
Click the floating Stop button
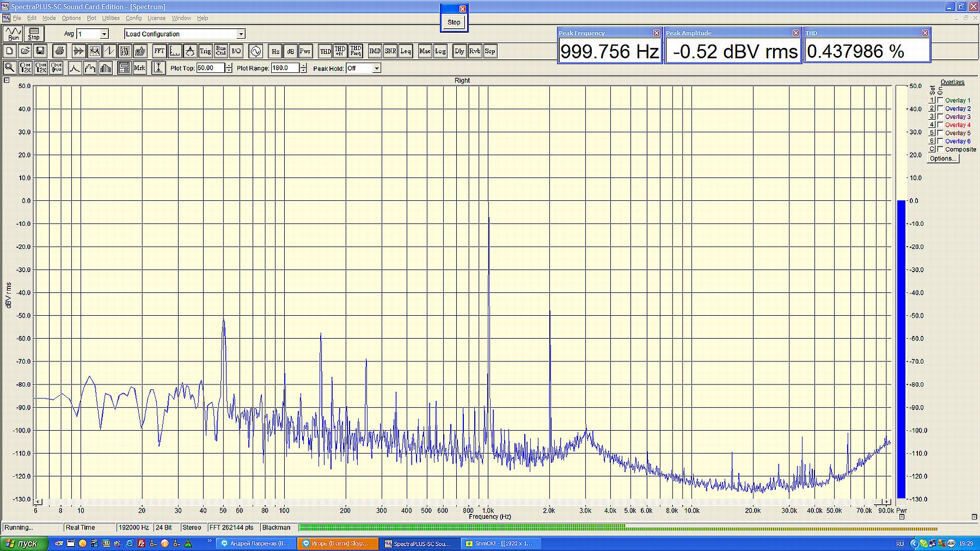(454, 22)
